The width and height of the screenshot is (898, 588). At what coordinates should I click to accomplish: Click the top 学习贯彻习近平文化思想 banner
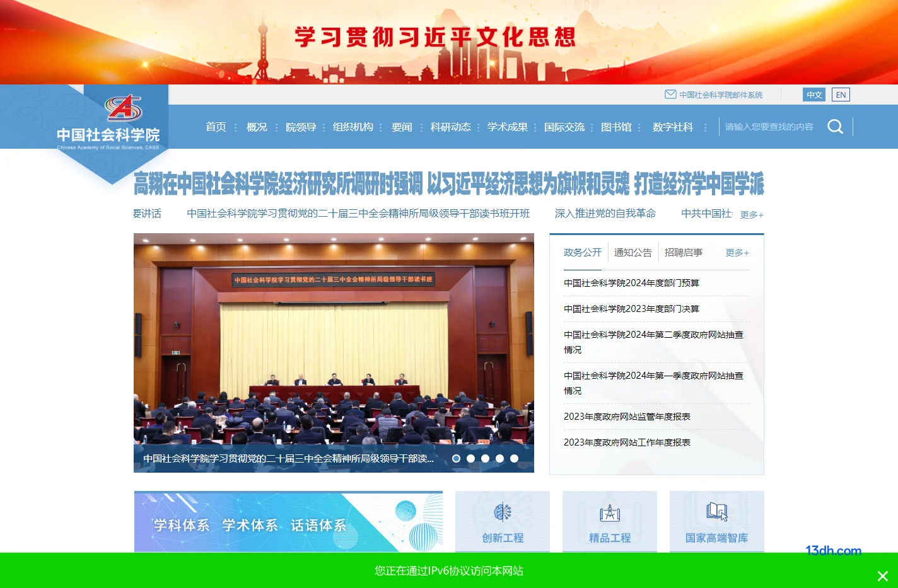(448, 42)
